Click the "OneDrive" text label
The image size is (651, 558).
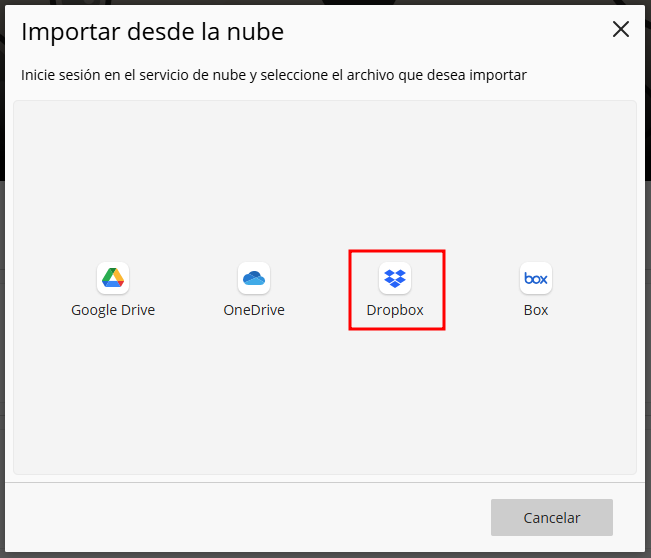[x=254, y=310]
